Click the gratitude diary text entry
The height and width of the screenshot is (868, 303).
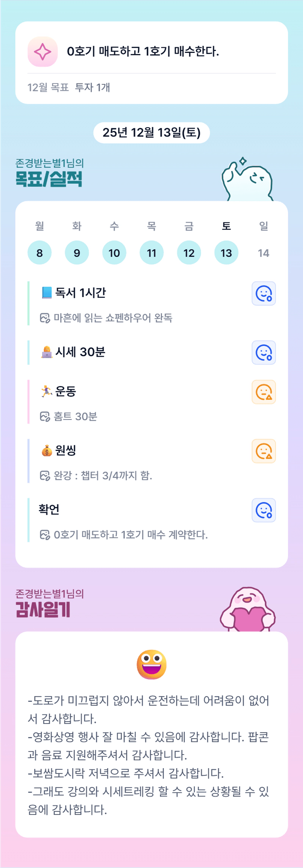click(149, 755)
